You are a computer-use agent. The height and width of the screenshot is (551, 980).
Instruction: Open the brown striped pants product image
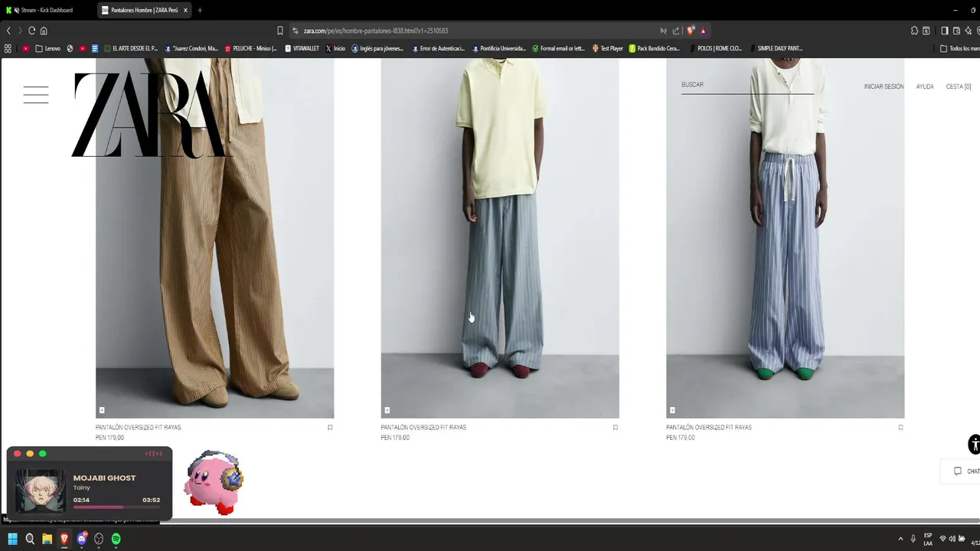(214, 238)
